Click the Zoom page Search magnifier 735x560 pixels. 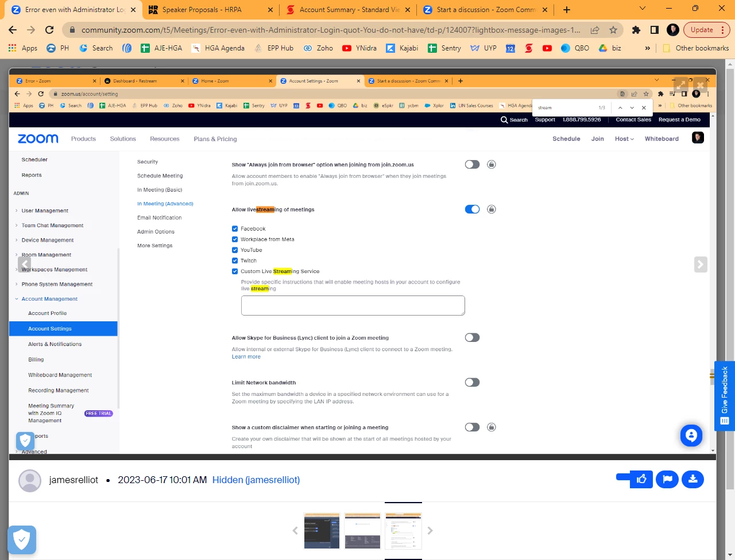coord(504,120)
